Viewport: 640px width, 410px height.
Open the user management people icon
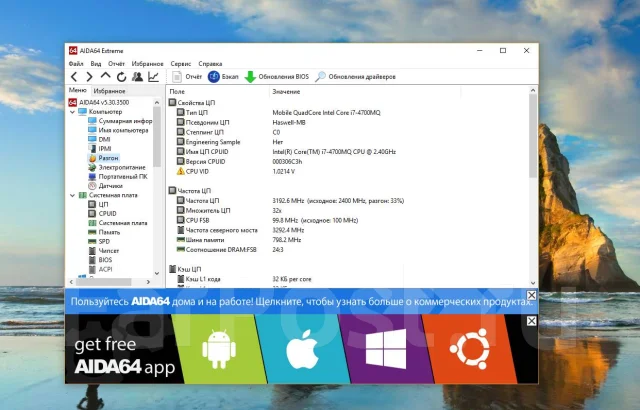138,77
